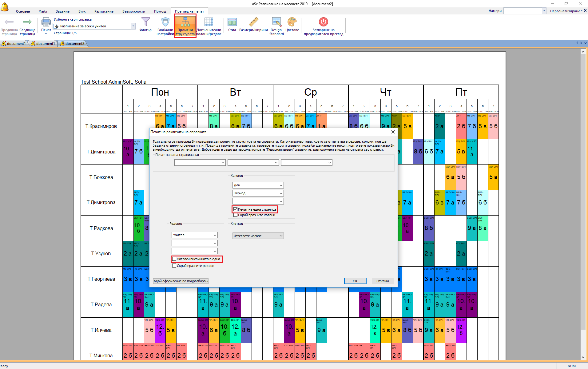Open the Възможности ribbon tab
The height and width of the screenshot is (369, 588).
click(x=134, y=11)
